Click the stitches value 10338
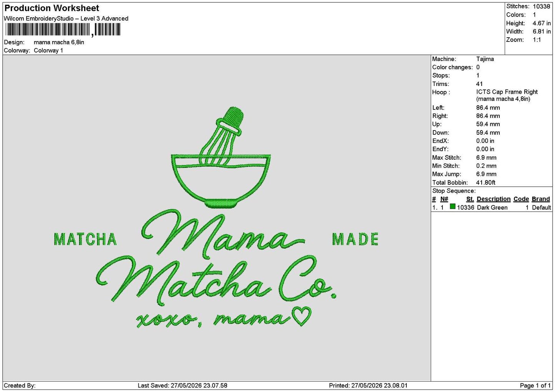Image resolution: width=555 pixels, height=392 pixels. 541,7
